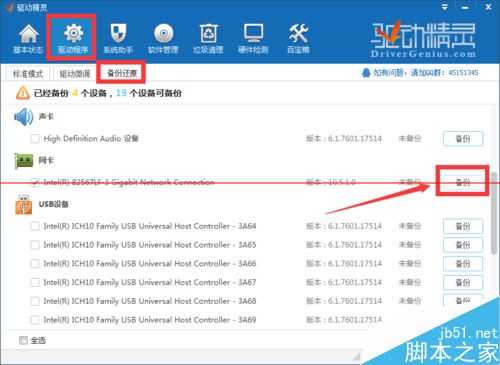
Task: Click 备份 button for USB Controller 3A66
Action: (x=463, y=264)
